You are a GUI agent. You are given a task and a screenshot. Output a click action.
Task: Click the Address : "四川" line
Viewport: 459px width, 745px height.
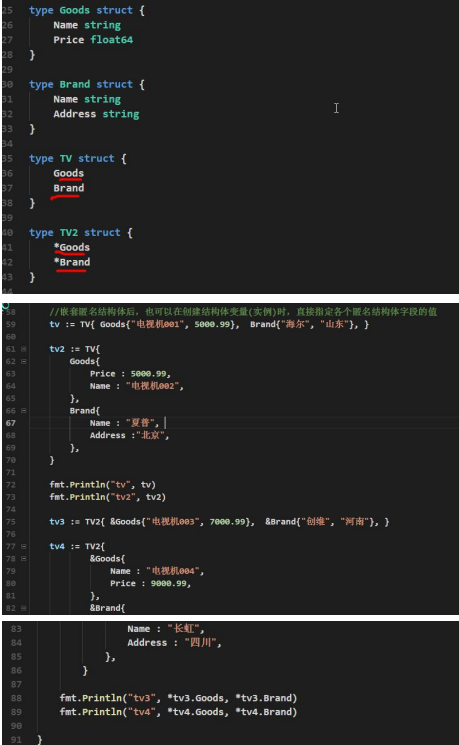pos(174,643)
